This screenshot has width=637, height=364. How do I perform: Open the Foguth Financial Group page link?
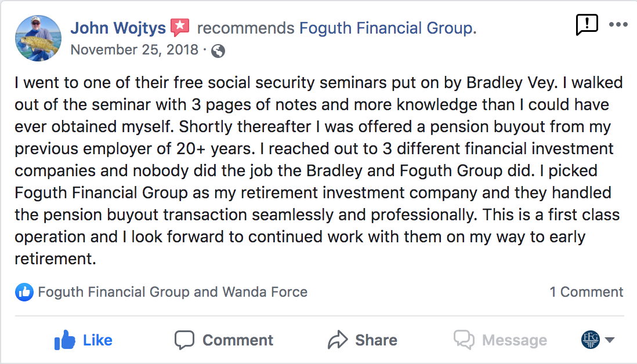[387, 28]
